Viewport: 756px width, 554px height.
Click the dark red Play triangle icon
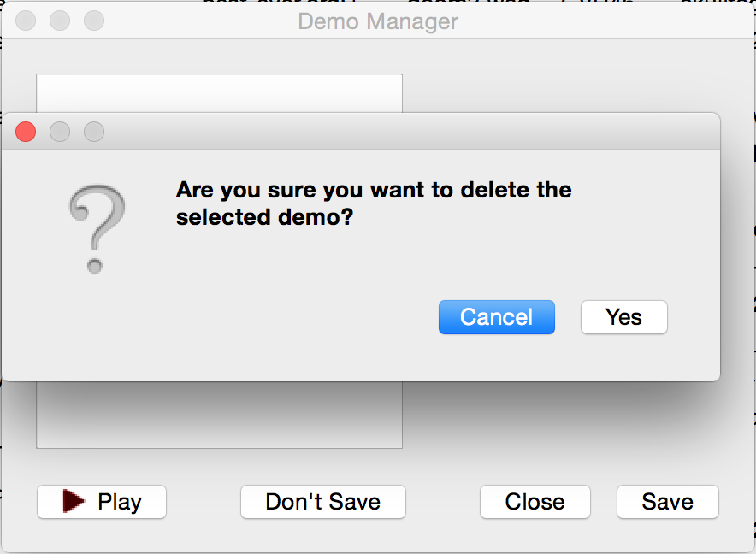(x=74, y=501)
